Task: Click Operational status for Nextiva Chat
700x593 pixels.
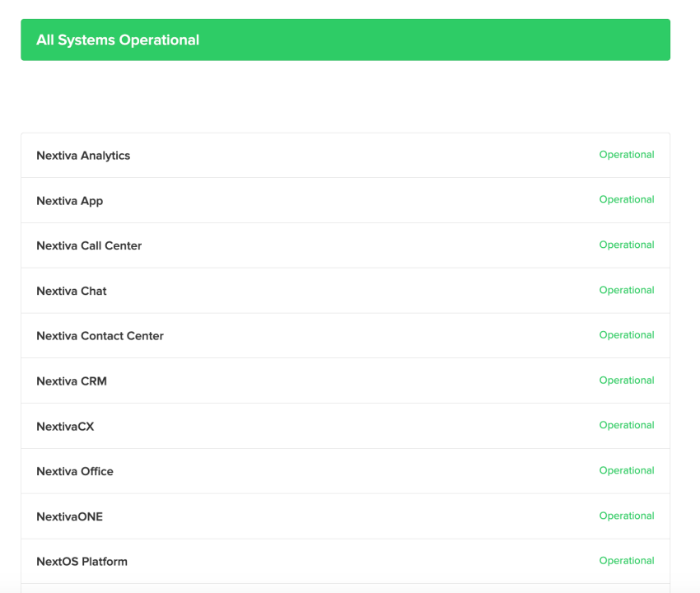Action: point(627,290)
